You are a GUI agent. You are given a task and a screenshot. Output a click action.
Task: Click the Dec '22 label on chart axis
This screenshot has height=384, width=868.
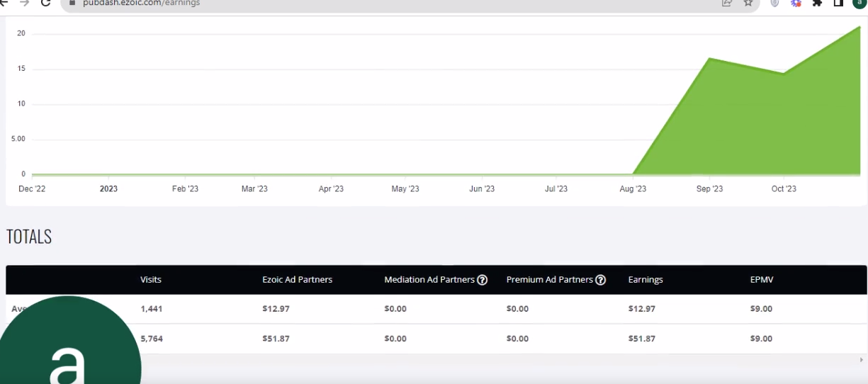click(32, 189)
